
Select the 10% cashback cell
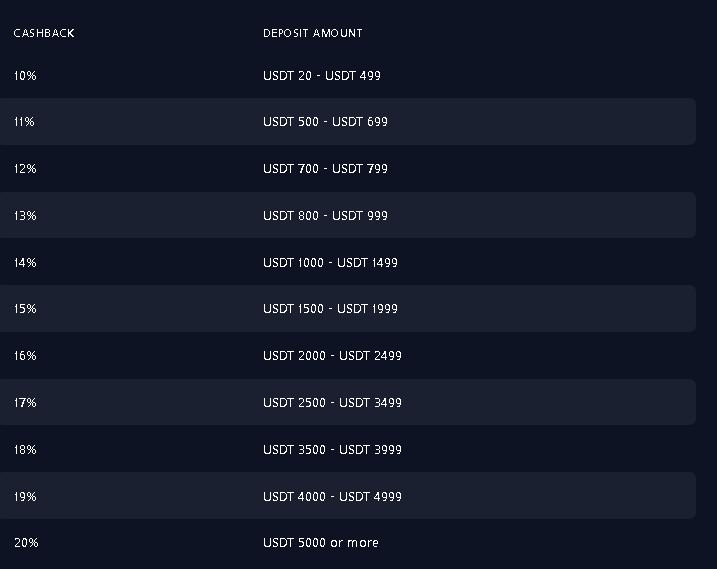[25, 75]
